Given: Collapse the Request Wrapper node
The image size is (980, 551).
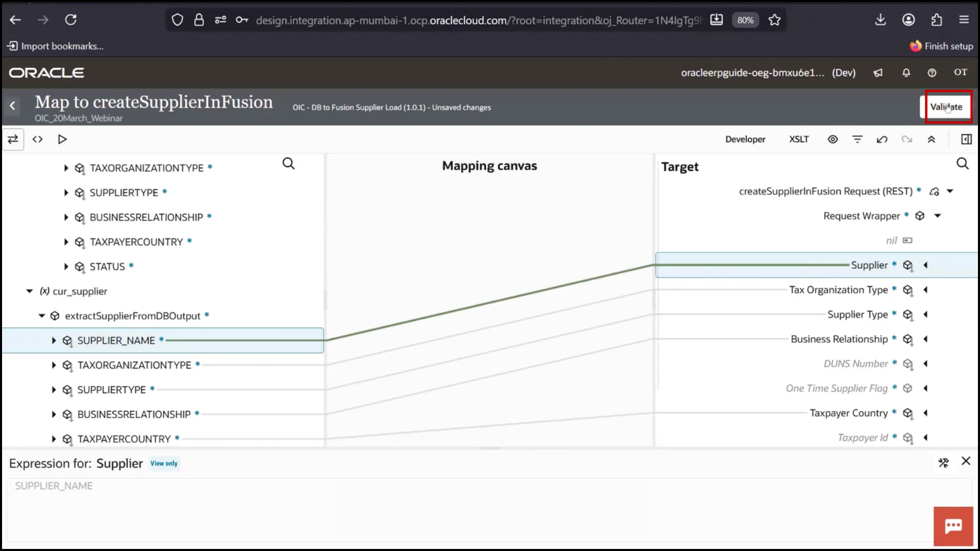Looking at the screenshot, I should (x=938, y=216).
